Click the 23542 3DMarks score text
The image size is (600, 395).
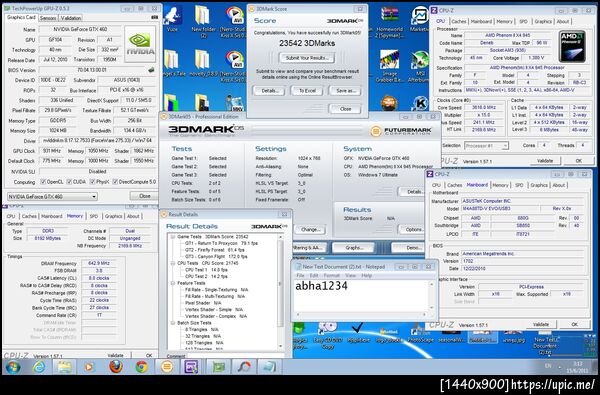307,43
